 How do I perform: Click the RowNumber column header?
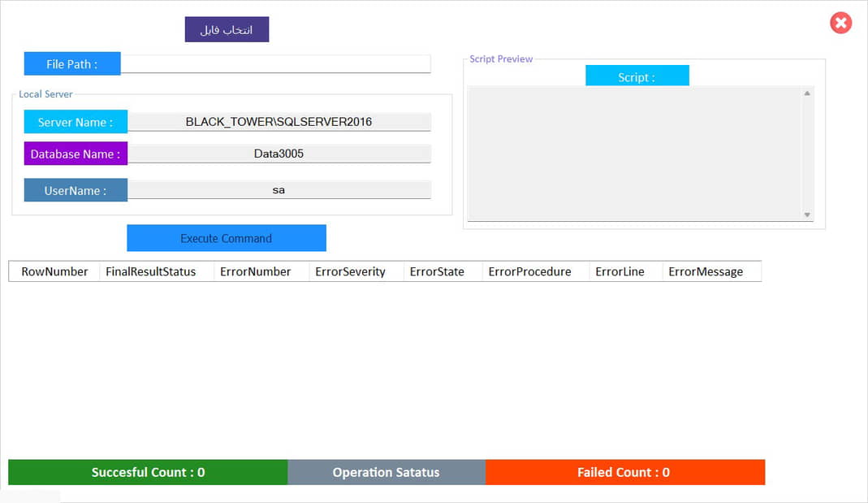(x=54, y=271)
